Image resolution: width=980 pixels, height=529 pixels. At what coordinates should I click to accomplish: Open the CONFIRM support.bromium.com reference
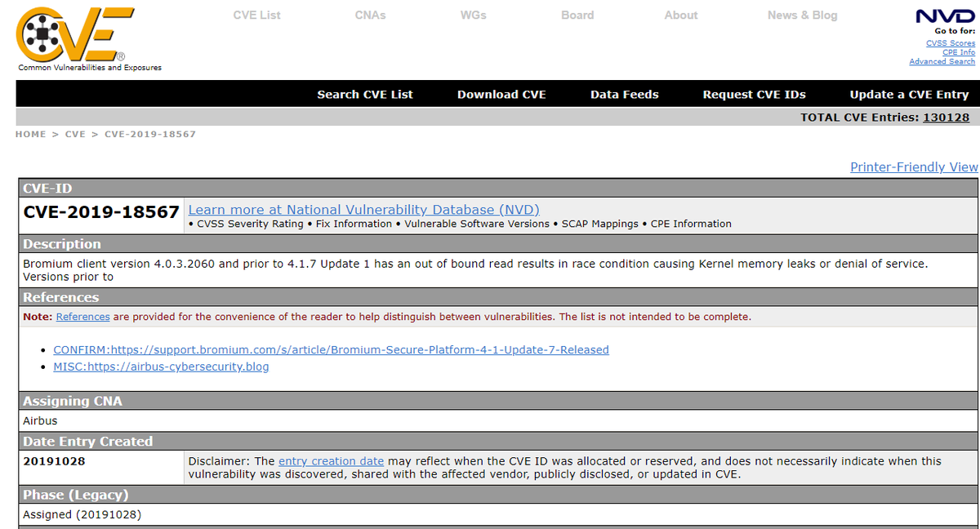point(331,349)
